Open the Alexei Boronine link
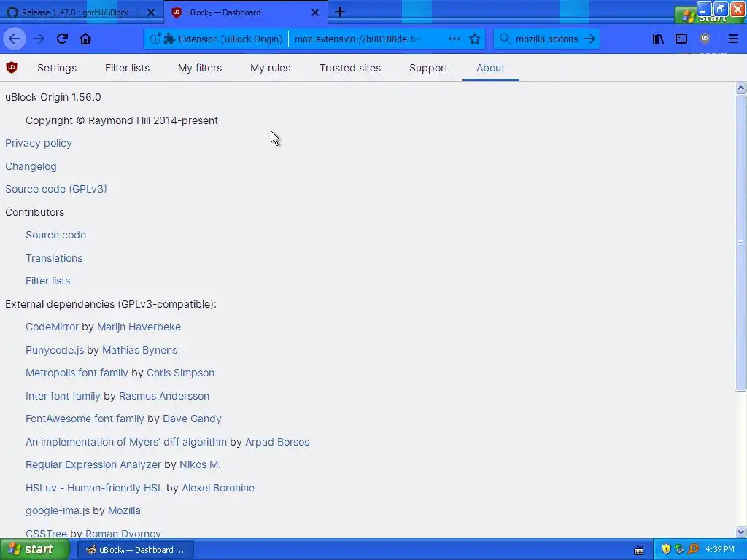Image resolution: width=747 pixels, height=560 pixels. (x=218, y=488)
